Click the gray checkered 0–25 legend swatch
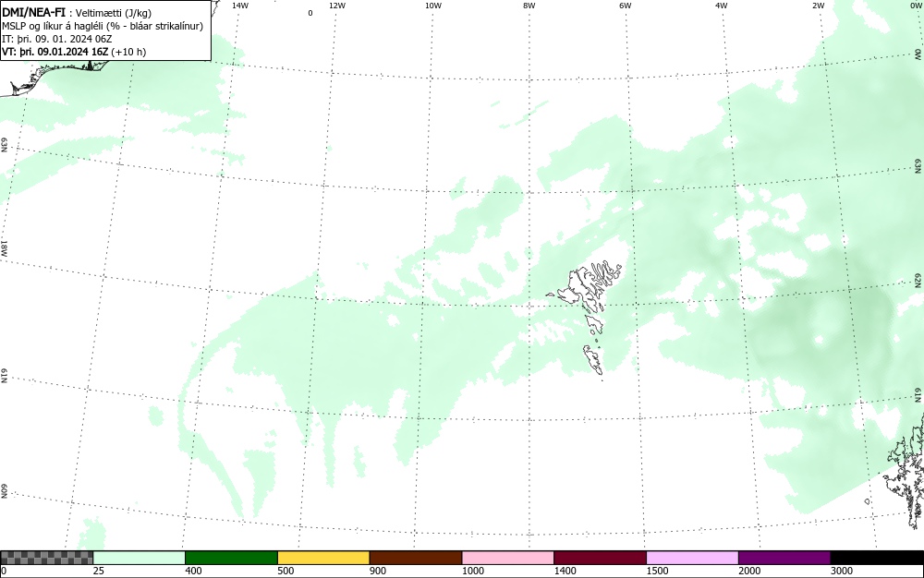Screen dimensions: 924x578 (46, 558)
